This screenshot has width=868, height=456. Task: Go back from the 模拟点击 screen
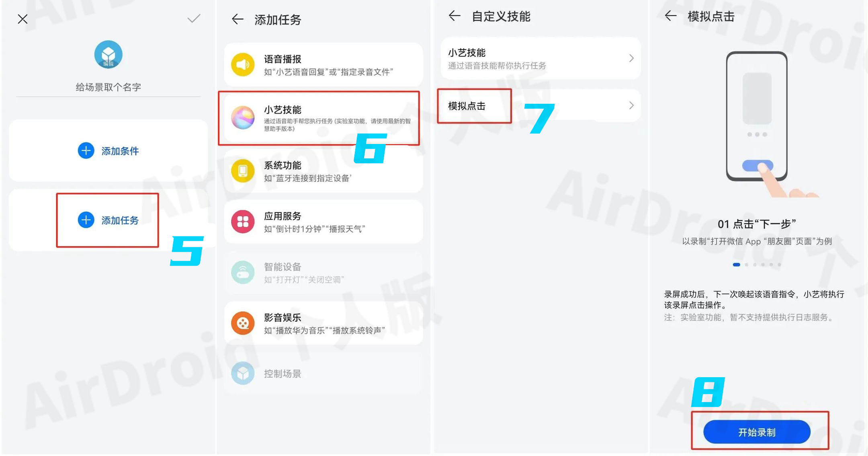[671, 16]
